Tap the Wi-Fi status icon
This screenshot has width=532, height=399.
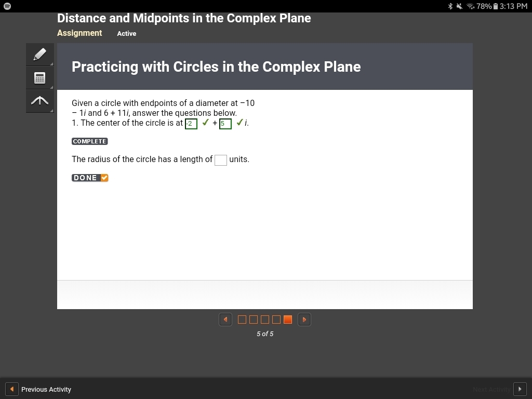coord(470,6)
